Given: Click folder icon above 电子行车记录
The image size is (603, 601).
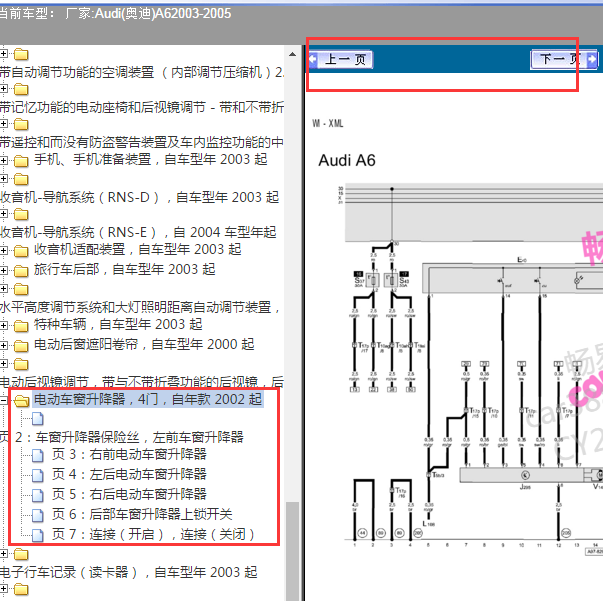Looking at the screenshot, I should (21, 554).
